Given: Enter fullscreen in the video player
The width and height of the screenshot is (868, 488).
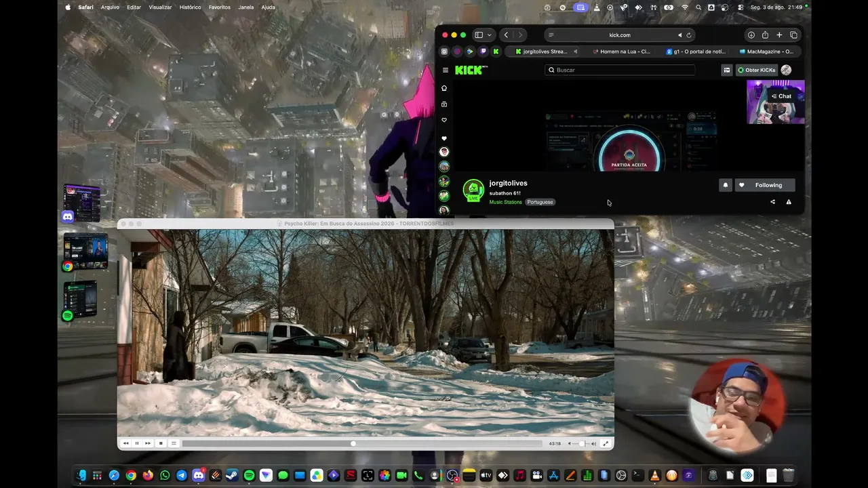Looking at the screenshot, I should [606, 443].
